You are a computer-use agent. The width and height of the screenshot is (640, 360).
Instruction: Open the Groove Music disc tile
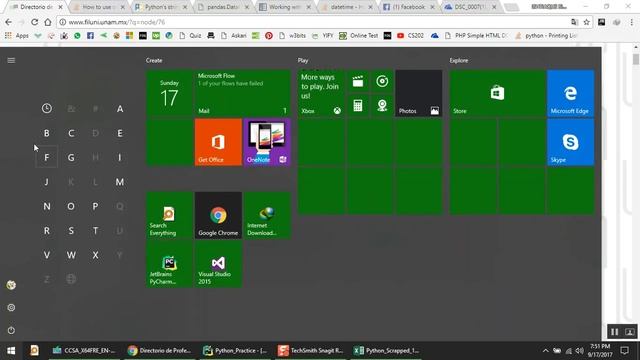point(382,81)
